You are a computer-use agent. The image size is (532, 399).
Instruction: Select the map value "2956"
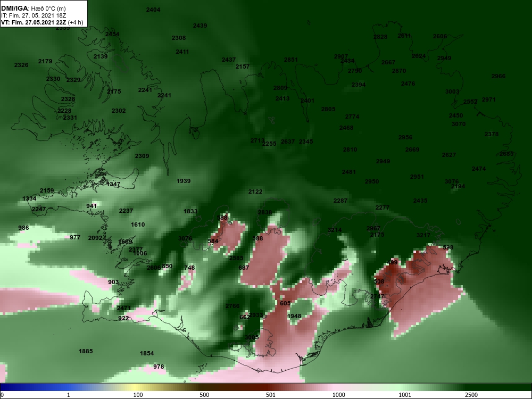point(405,137)
